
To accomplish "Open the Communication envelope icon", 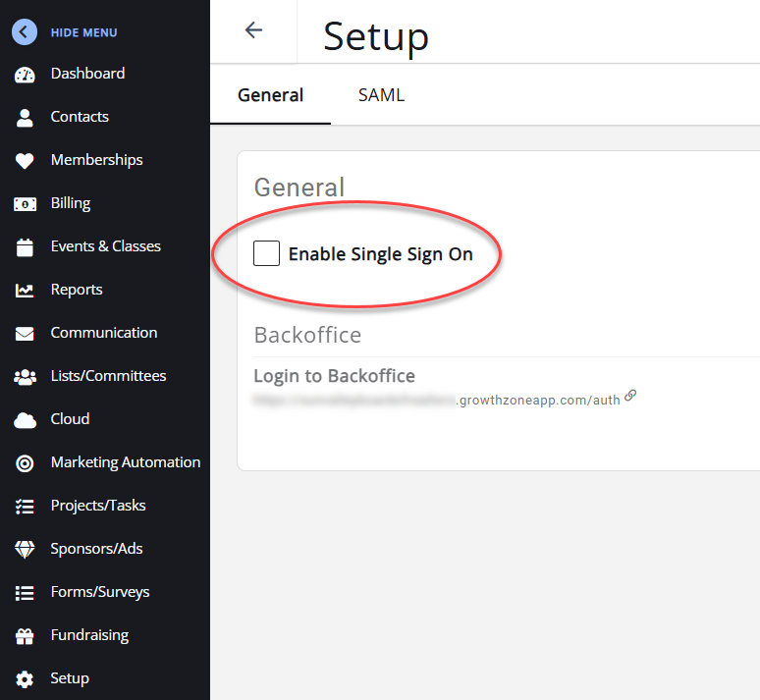I will [26, 334].
